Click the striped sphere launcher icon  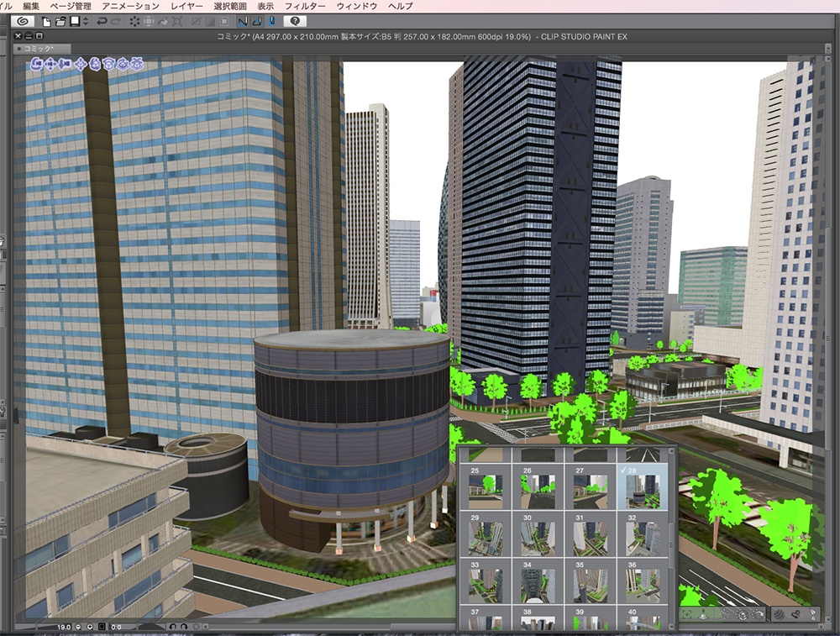click(x=779, y=614)
